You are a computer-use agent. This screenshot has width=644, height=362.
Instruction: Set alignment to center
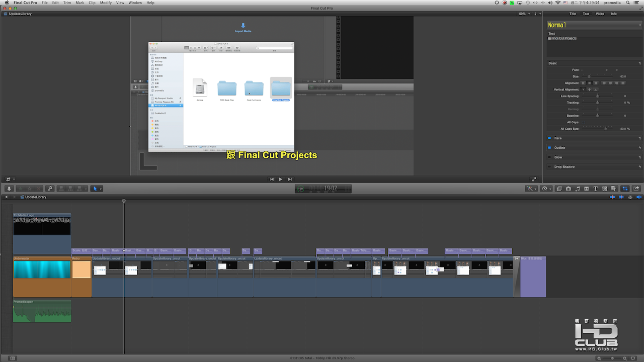tap(590, 83)
